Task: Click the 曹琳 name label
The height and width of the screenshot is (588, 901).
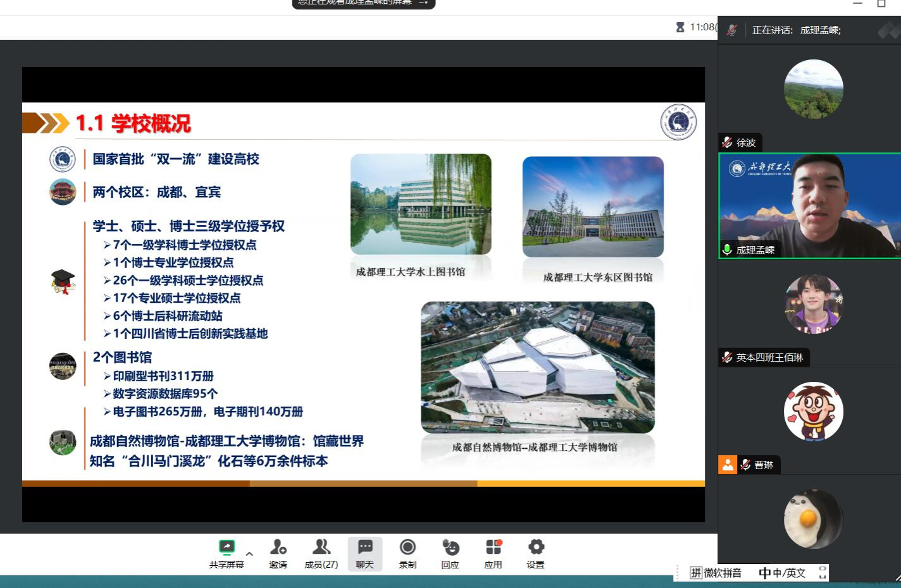Action: pos(764,465)
